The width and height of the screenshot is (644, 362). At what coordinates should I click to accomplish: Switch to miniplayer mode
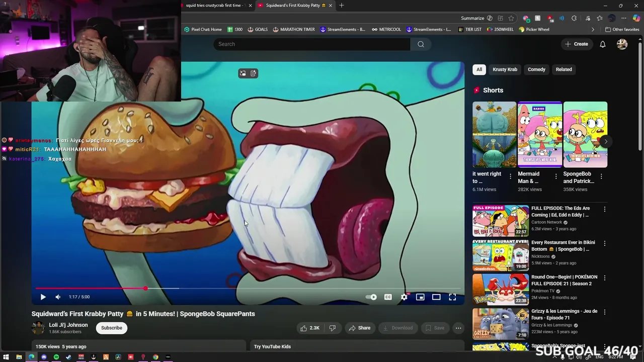[x=420, y=297]
